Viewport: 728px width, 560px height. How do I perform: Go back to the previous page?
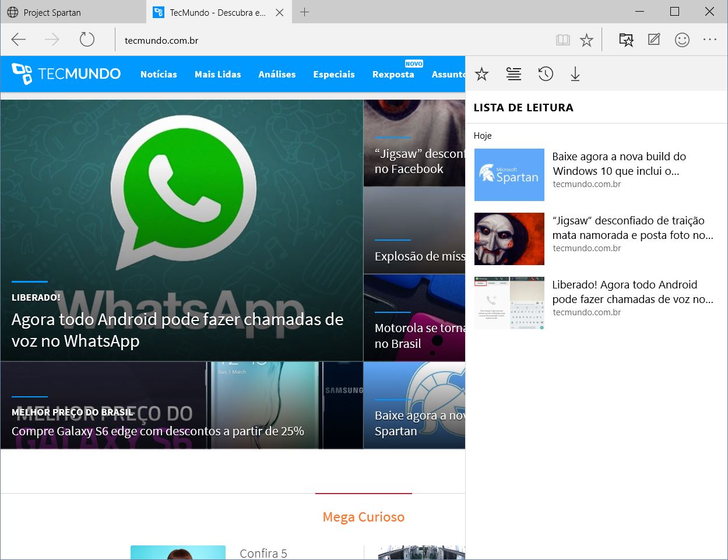point(19,40)
